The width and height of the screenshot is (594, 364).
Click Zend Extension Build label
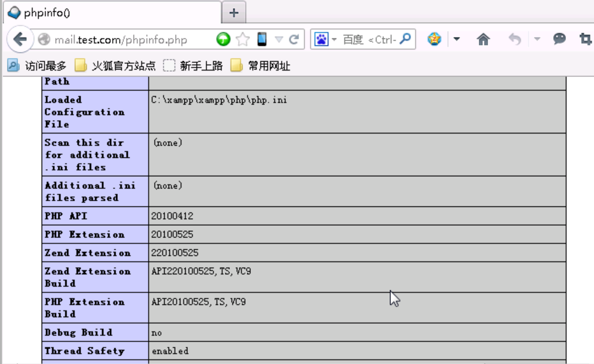tap(88, 277)
